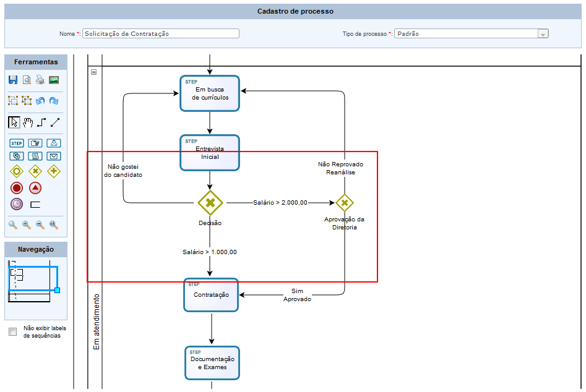Viewport: 586px width, 392px height.
Task: Click the Save diskette icon
Action: [x=14, y=80]
